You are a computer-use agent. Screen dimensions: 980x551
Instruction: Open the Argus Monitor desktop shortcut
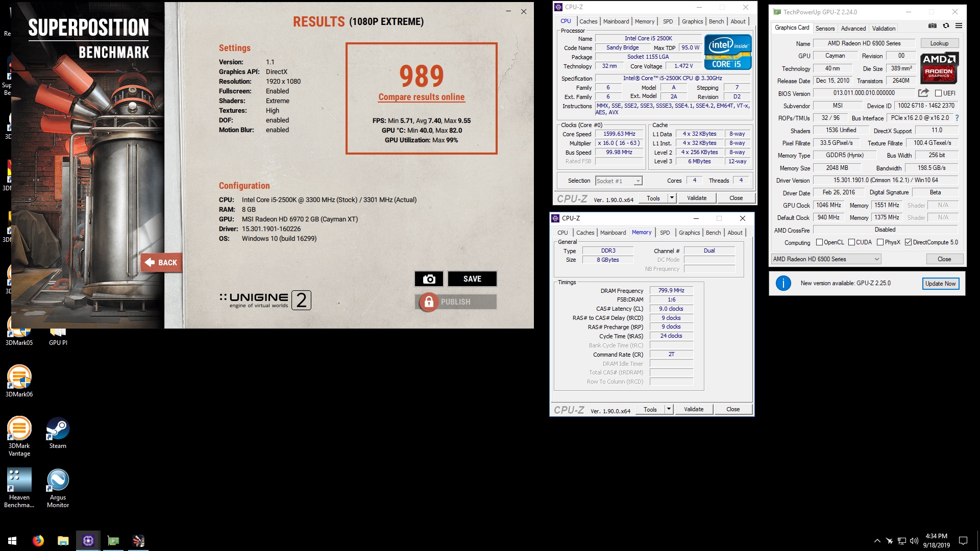(x=58, y=488)
